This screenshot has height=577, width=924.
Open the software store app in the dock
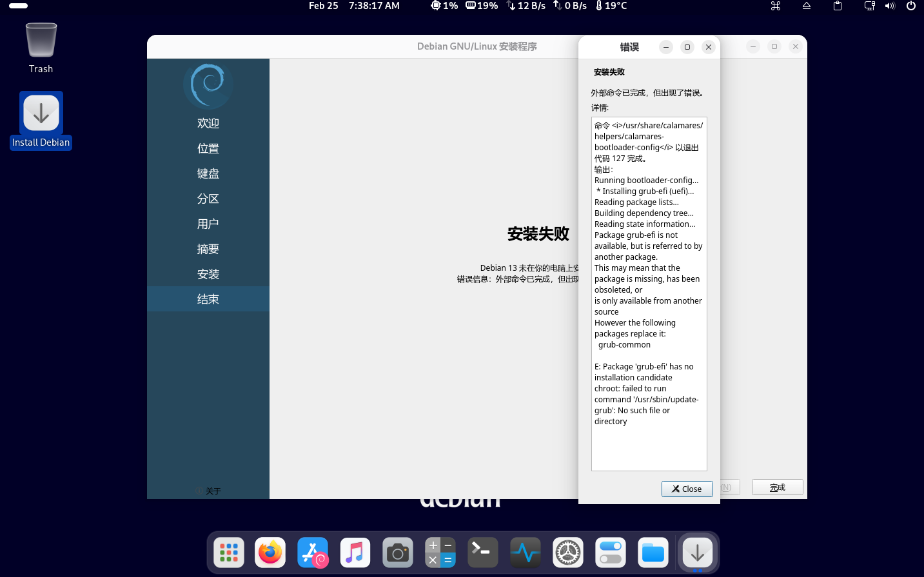tap(313, 553)
